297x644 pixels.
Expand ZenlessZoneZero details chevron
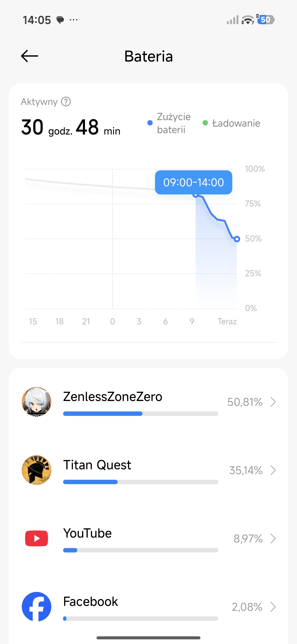273,402
